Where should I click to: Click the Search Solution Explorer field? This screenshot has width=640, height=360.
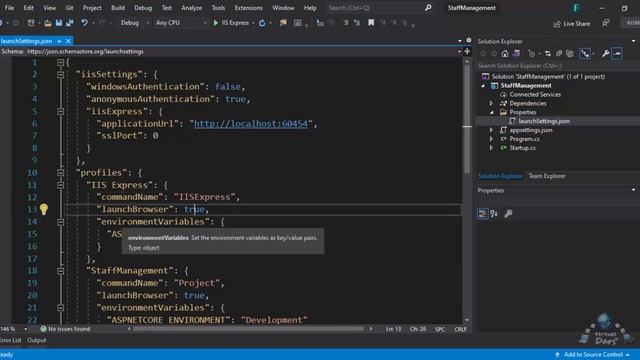tap(557, 66)
